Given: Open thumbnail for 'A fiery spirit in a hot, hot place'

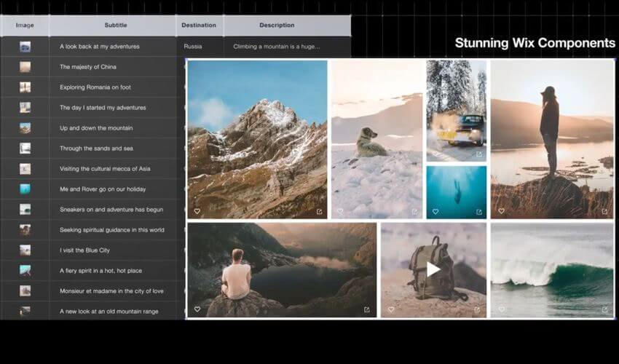Looking at the screenshot, I should (25, 271).
